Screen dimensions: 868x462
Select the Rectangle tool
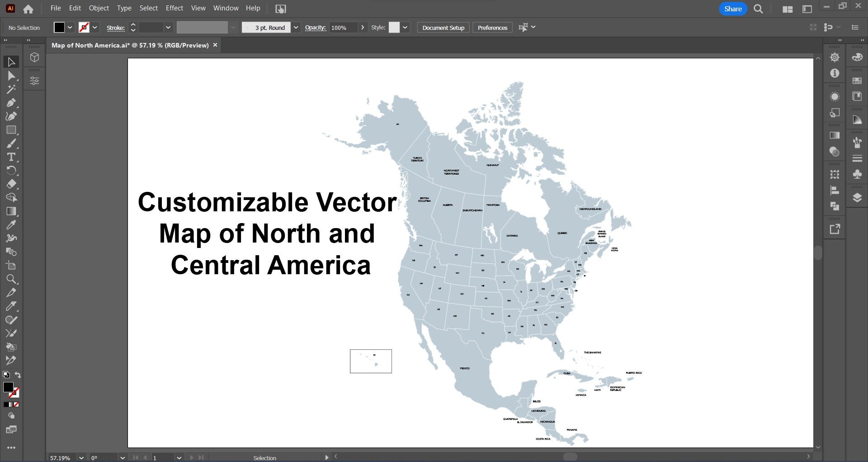11,130
